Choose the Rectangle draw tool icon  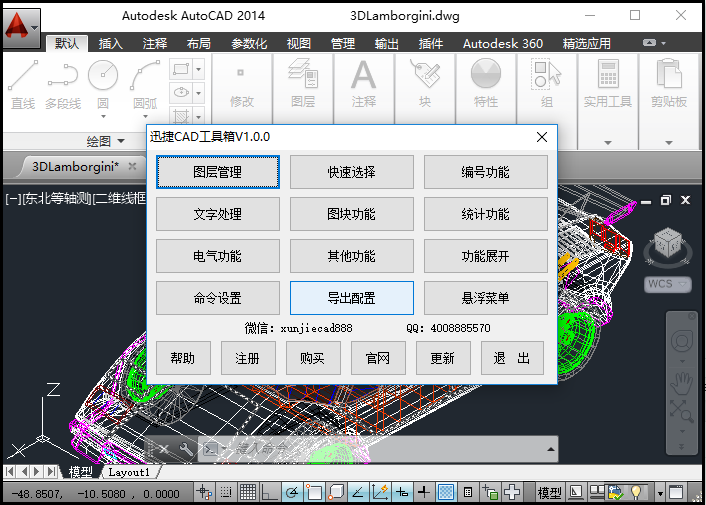tap(181, 69)
